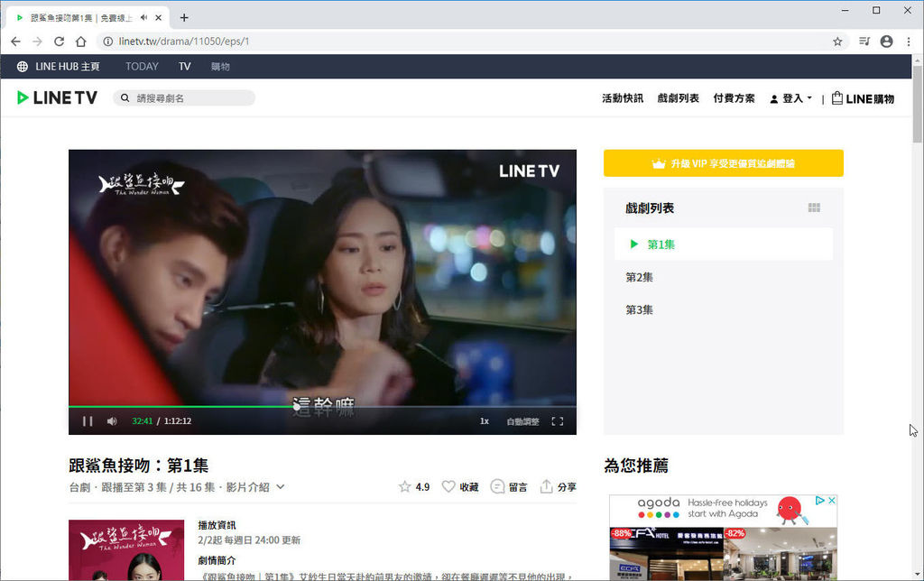Select TODAY in the LINE hub bar
Viewport: 924px width, 581px height.
point(142,67)
